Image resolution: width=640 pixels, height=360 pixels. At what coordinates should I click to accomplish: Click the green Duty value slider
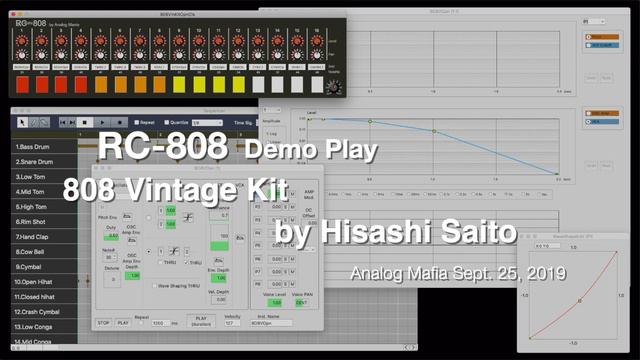pyautogui.click(x=111, y=236)
